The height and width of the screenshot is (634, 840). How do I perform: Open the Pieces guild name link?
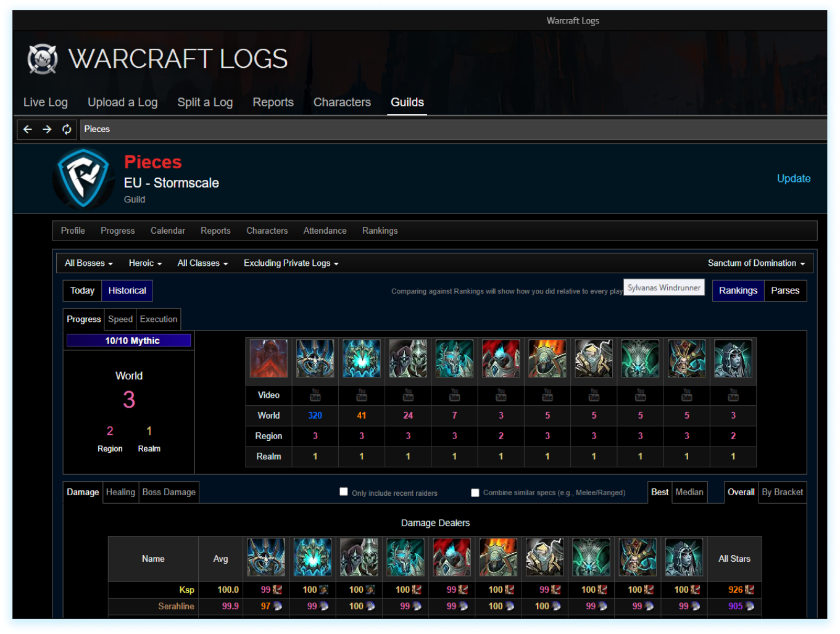click(x=153, y=162)
